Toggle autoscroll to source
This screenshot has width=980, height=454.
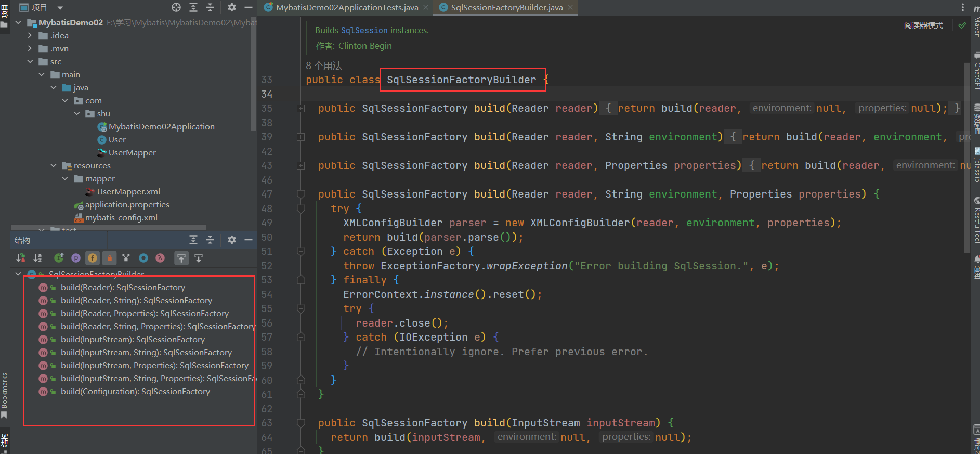181,257
